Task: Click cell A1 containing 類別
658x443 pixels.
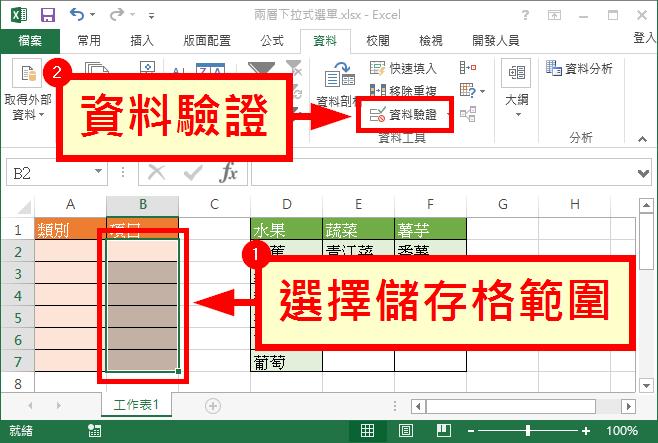Action: click(70, 229)
